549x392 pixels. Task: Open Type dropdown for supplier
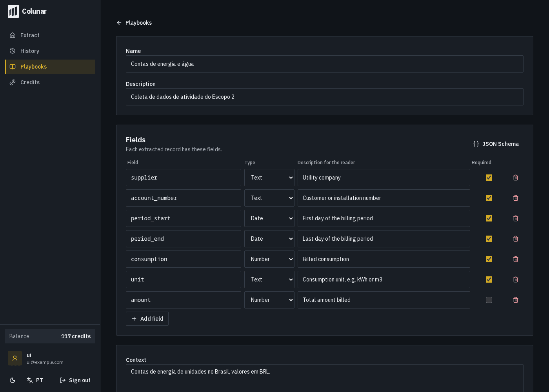[x=269, y=178]
